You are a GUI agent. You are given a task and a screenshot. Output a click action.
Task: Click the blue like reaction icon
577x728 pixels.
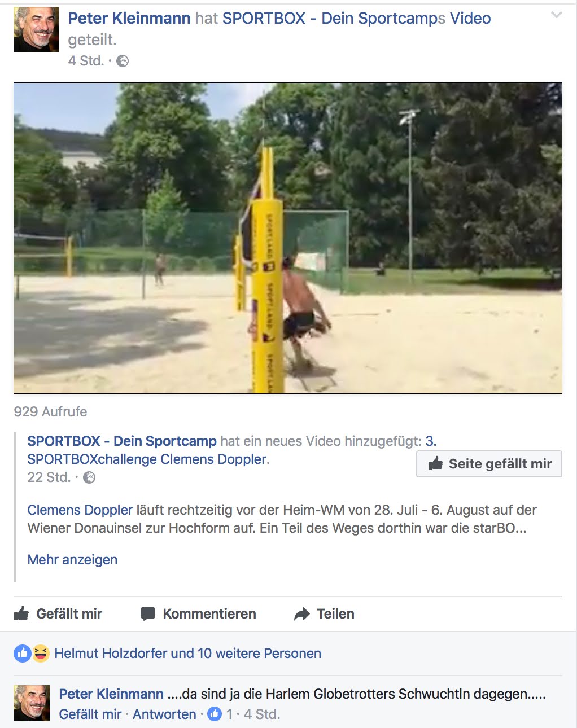[23, 654]
